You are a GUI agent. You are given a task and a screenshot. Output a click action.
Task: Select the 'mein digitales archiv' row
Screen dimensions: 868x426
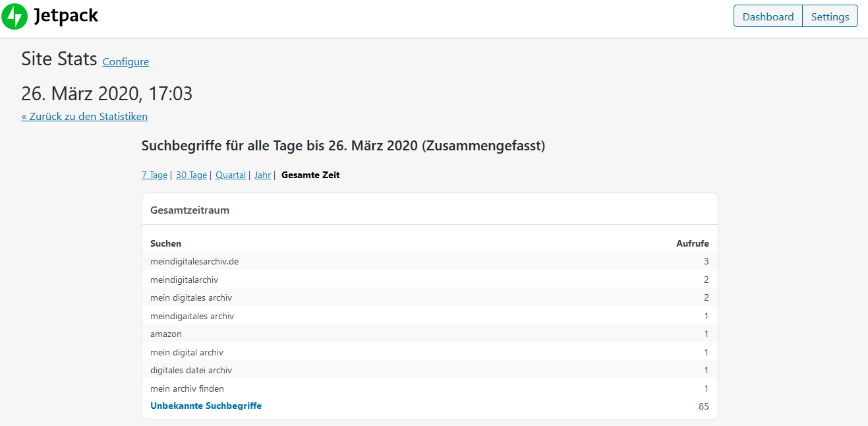coord(191,298)
